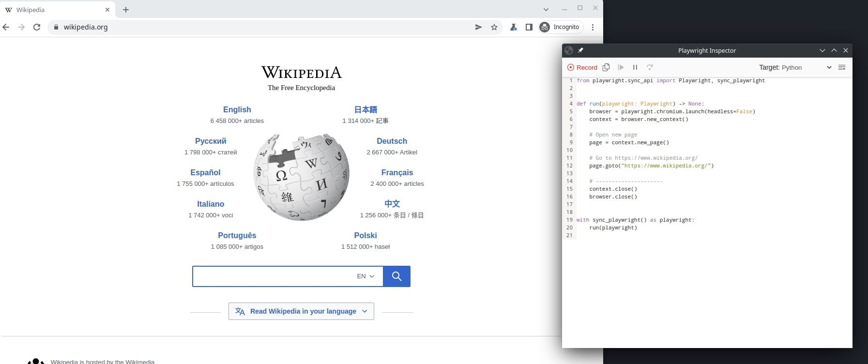Close the Wikipedia browser tab
868x364 pixels.
[107, 10]
